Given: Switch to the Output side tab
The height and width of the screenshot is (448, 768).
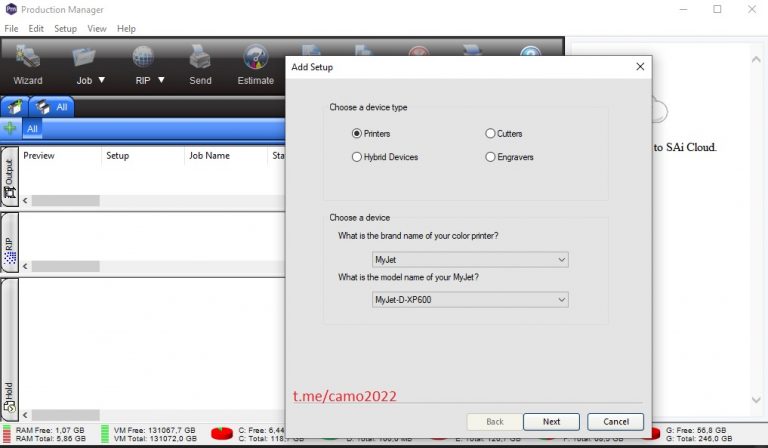Looking at the screenshot, I should (9, 179).
